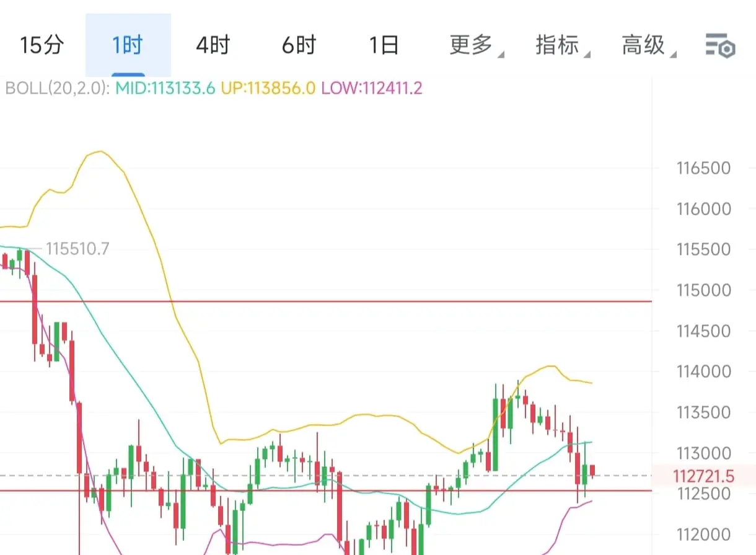Click the 114000 price axis label
The image size is (756, 555).
click(x=703, y=372)
